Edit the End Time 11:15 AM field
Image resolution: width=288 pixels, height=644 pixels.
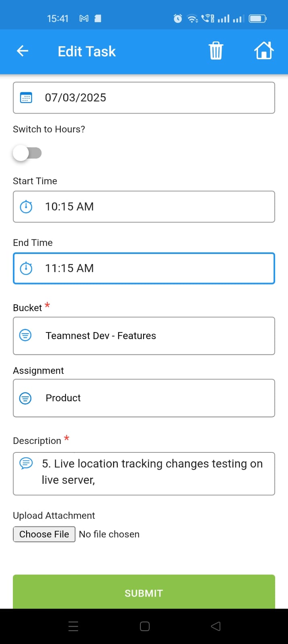point(153,268)
